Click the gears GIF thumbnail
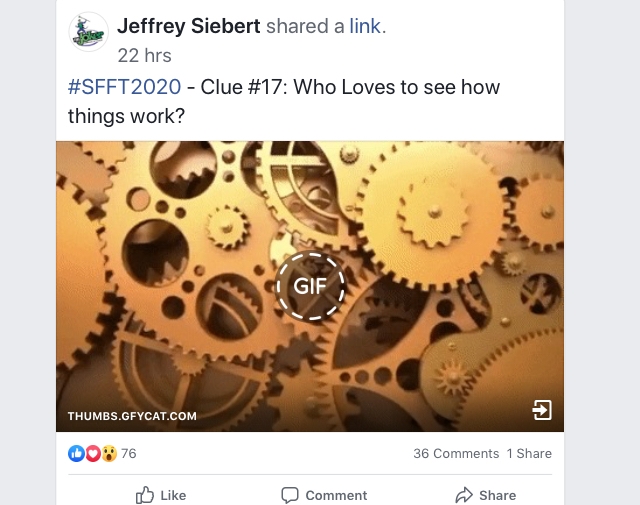 [310, 286]
